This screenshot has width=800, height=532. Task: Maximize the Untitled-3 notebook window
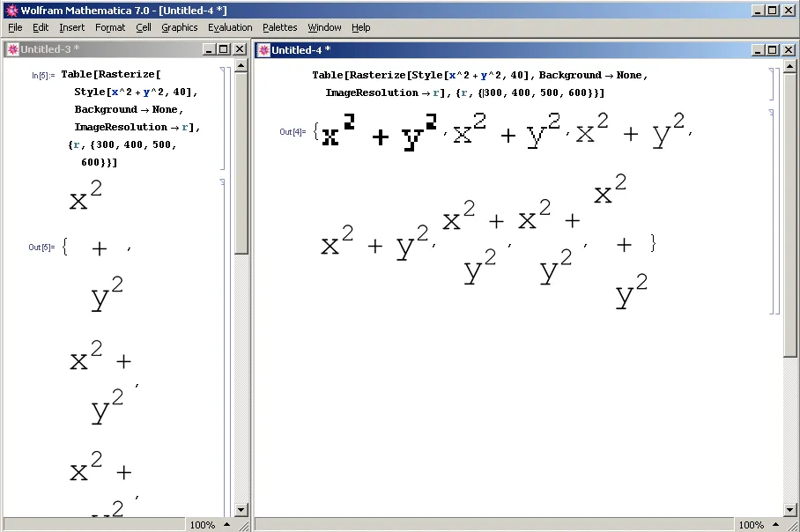point(224,49)
